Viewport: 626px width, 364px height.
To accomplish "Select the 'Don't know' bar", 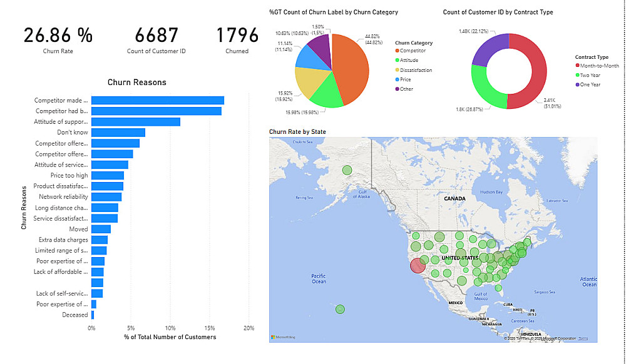I will tap(118, 133).
